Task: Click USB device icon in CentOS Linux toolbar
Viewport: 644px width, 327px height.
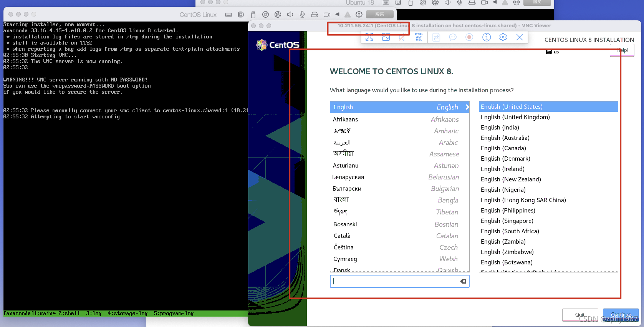Action: [x=253, y=15]
